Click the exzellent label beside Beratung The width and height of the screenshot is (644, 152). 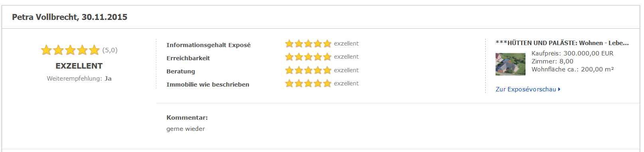pyautogui.click(x=346, y=70)
